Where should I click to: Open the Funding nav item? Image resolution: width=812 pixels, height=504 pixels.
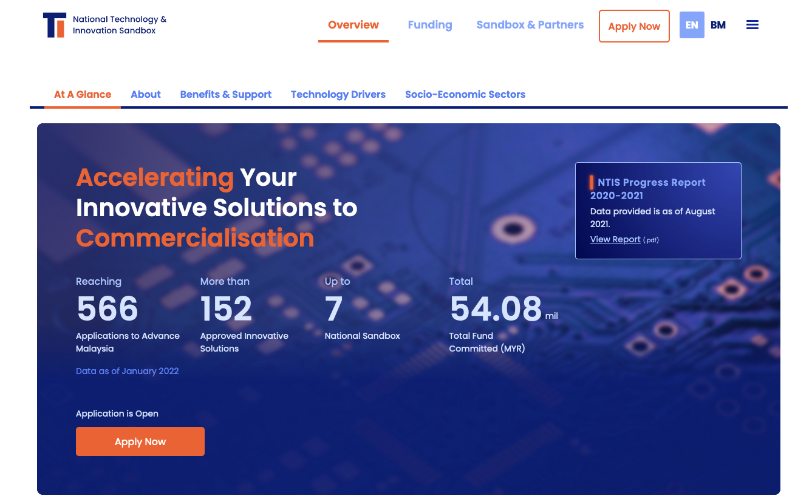click(x=430, y=25)
